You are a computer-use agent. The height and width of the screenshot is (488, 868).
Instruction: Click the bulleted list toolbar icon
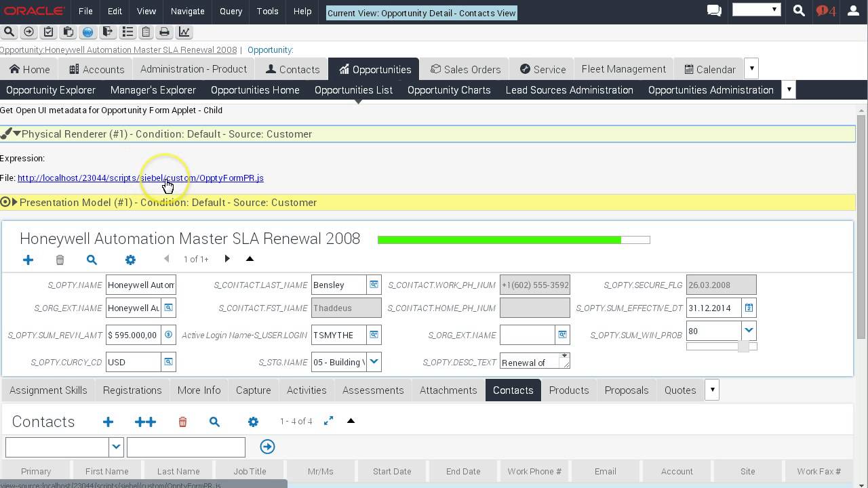point(127,32)
